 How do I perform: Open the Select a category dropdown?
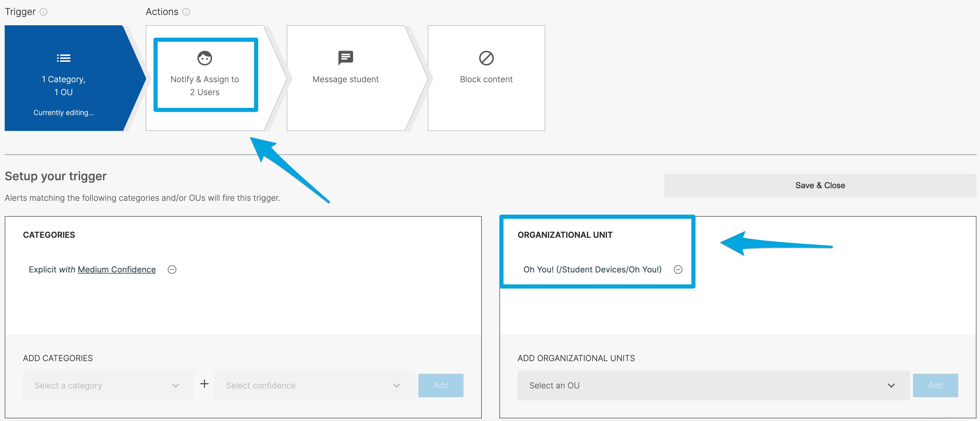point(108,386)
